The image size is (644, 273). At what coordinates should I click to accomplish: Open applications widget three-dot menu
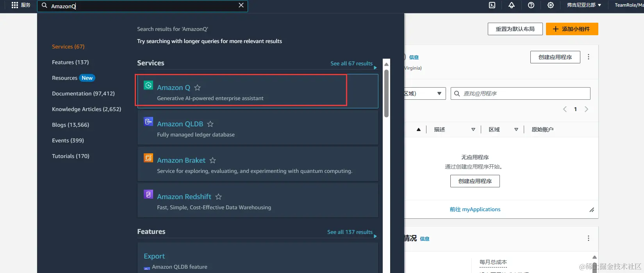589,57
